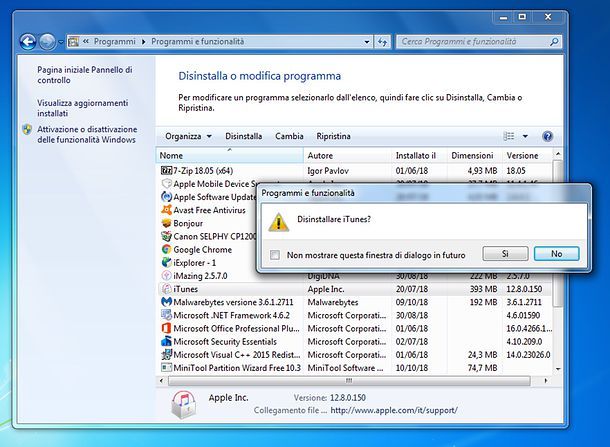Click Cambia in the toolbar
610x447 pixels.
click(289, 136)
